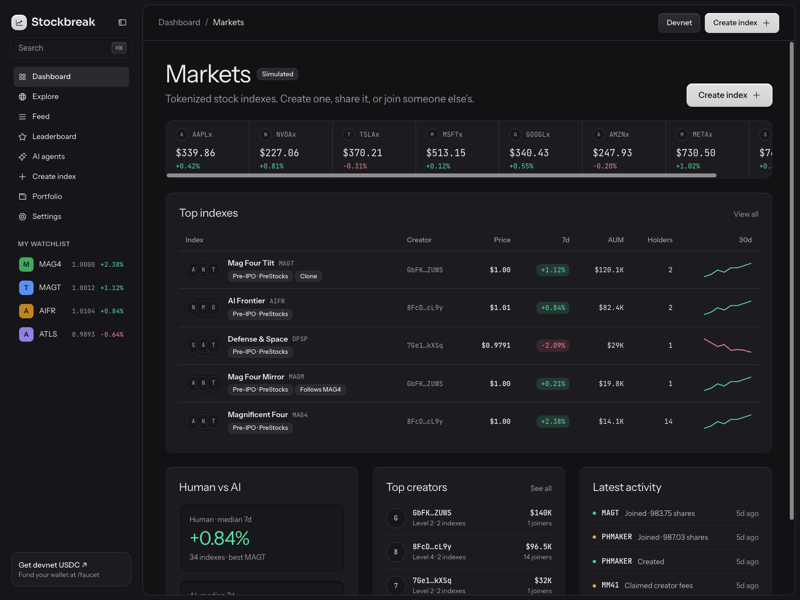Open the Leaderboard page
The width and height of the screenshot is (800, 600).
coord(71,137)
